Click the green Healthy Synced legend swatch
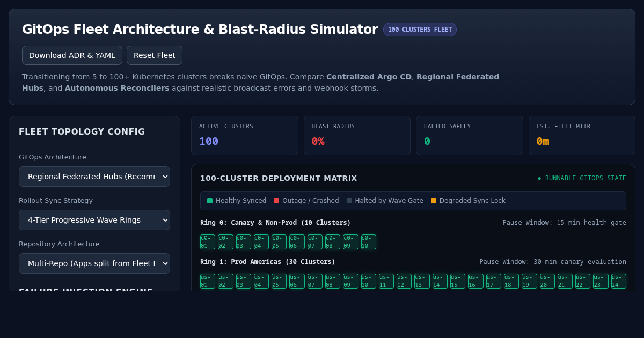The height and width of the screenshot is (338, 644). (x=210, y=201)
